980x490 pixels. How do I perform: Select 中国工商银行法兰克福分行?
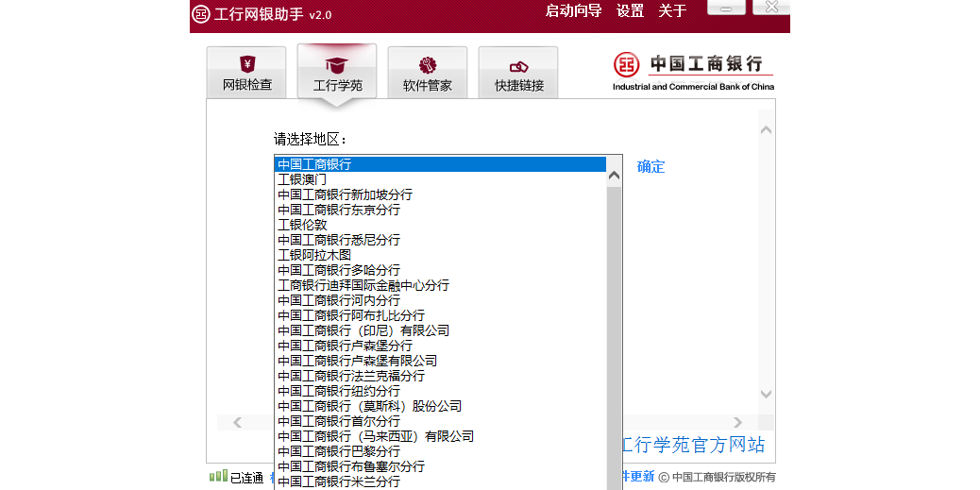coord(440,376)
